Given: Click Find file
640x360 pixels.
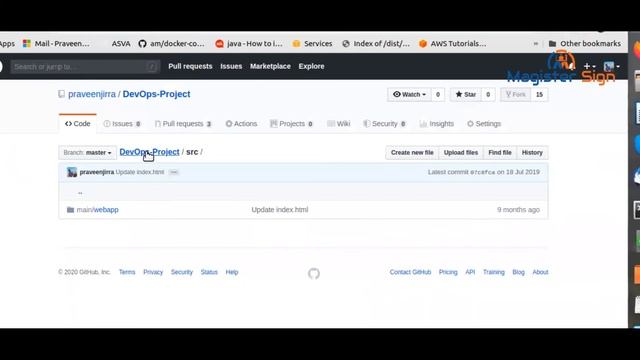Looking at the screenshot, I should 500,153.
